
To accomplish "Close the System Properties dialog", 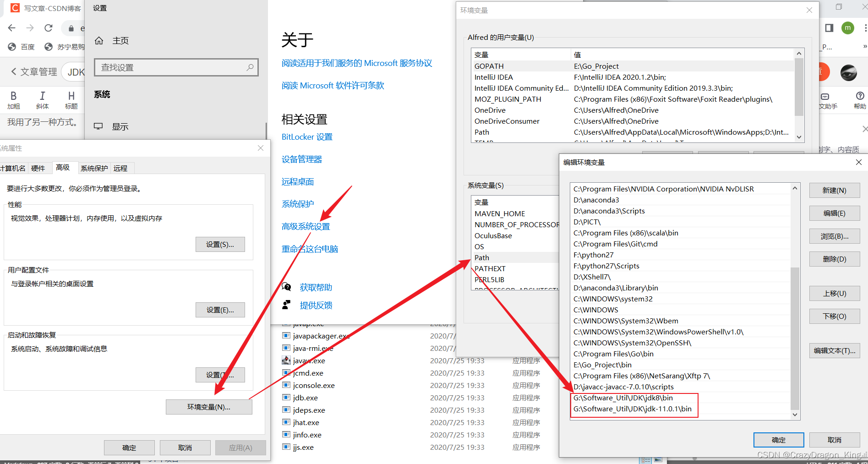I will pyautogui.click(x=261, y=148).
